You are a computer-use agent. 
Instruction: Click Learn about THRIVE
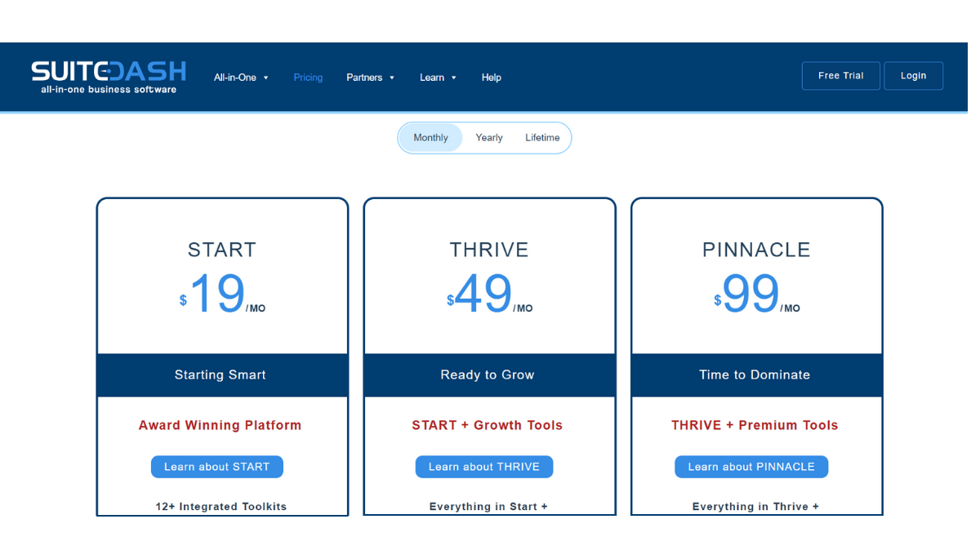tap(483, 466)
